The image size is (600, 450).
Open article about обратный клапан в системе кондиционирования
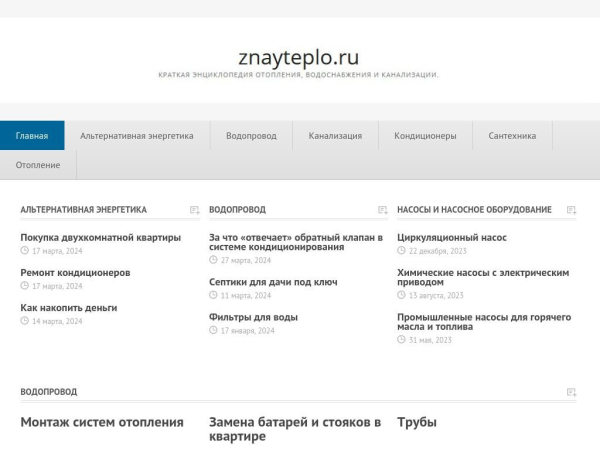tap(296, 242)
